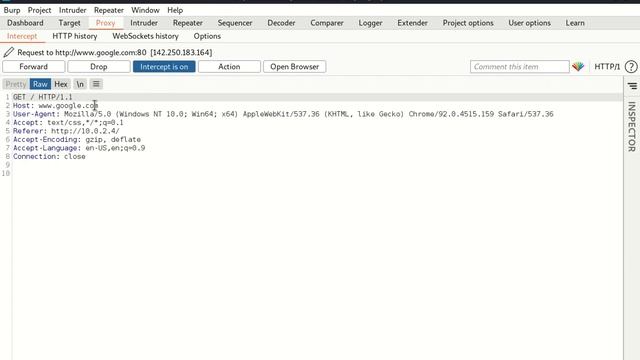This screenshot has width=640, height=360.
Task: Click the Connection: close header line
Action: [49, 157]
